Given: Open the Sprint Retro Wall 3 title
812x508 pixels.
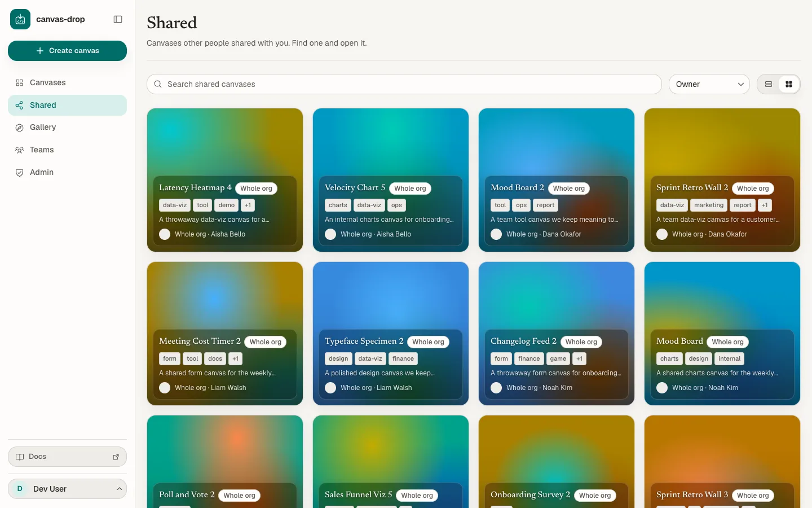Looking at the screenshot, I should coord(692,494).
